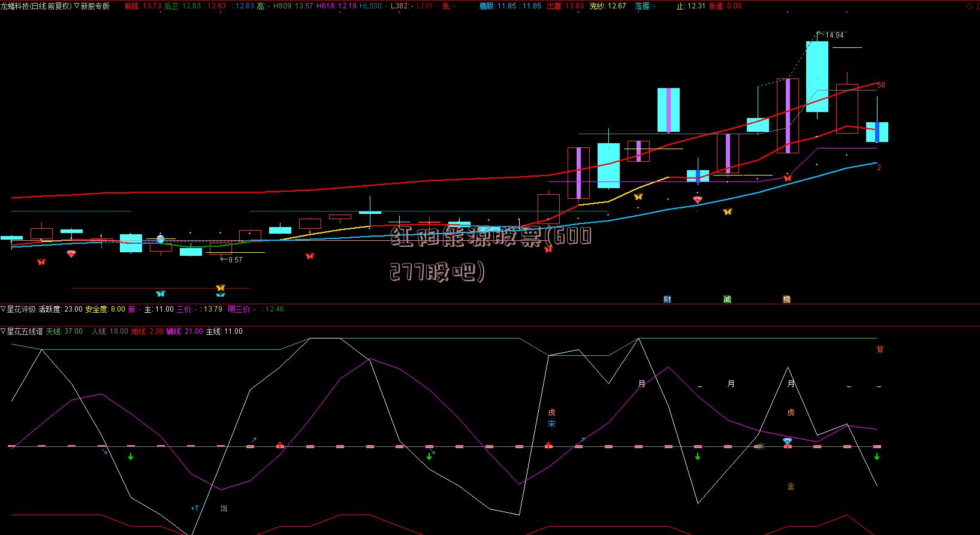Click the 背 label in the lower panel
This screenshot has width=980, height=535.
point(880,349)
